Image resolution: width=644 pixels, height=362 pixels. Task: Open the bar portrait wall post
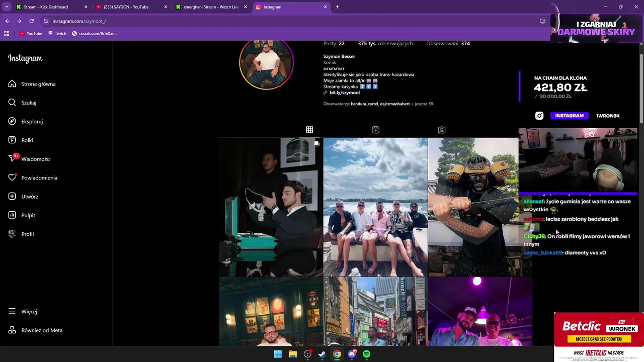tap(271, 312)
